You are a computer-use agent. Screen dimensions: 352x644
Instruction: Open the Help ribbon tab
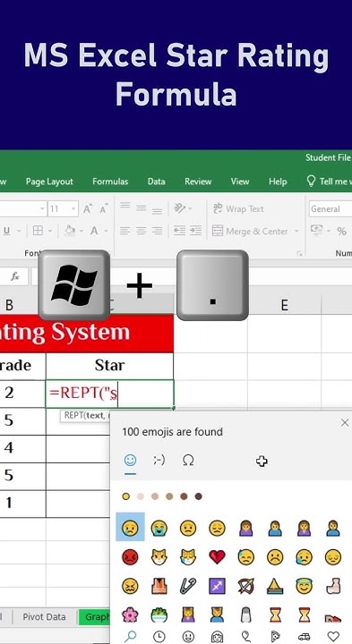point(278,182)
